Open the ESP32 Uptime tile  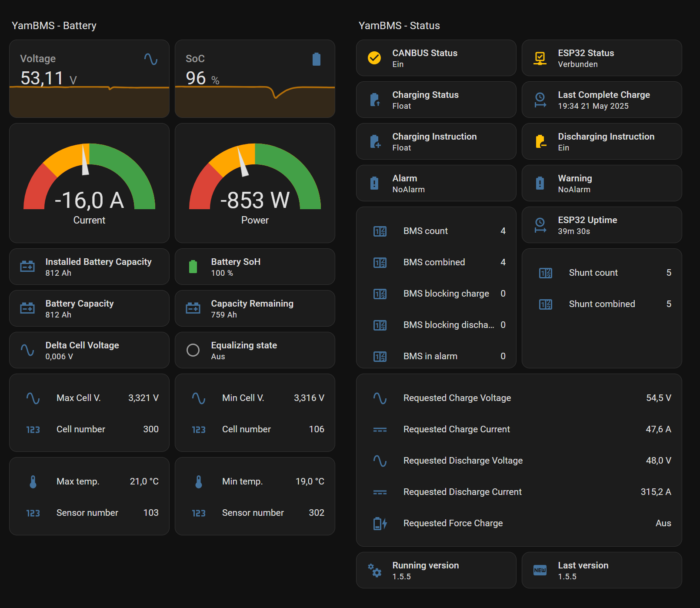point(601,225)
